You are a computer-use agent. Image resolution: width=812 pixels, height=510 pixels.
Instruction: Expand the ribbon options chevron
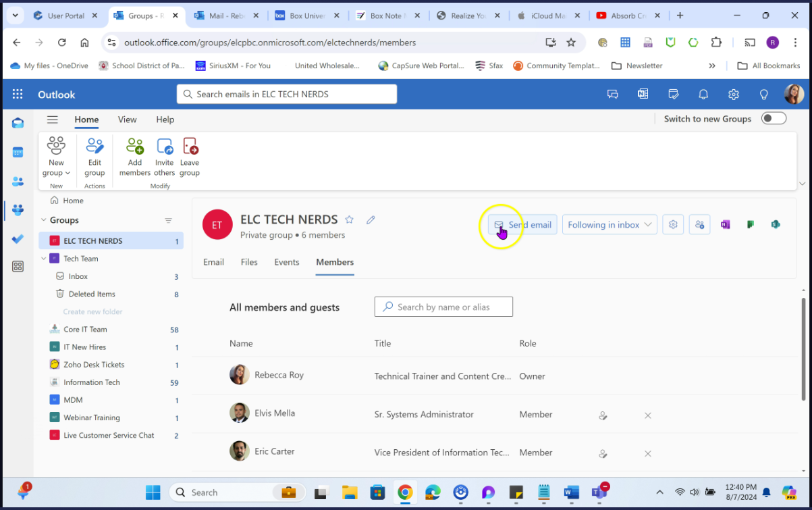[x=802, y=184]
